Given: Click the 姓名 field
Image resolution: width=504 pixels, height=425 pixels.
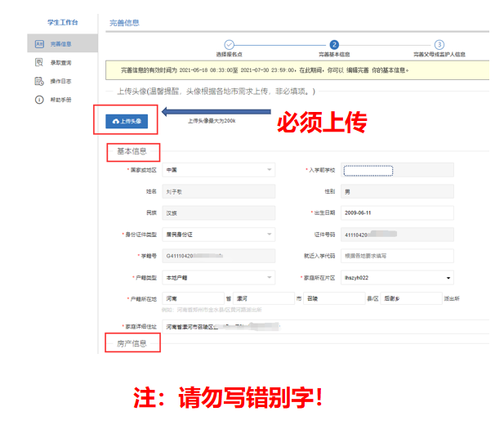Looking at the screenshot, I should (x=219, y=191).
